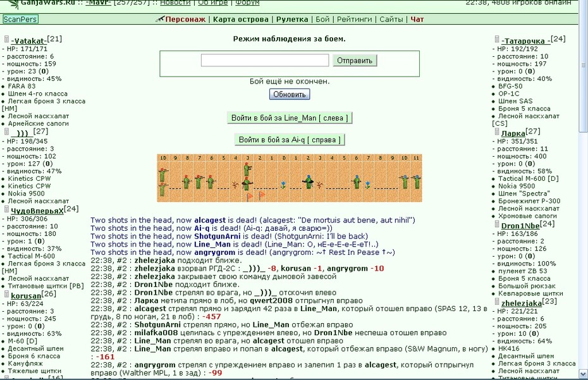Open the Чат link

click(x=417, y=19)
